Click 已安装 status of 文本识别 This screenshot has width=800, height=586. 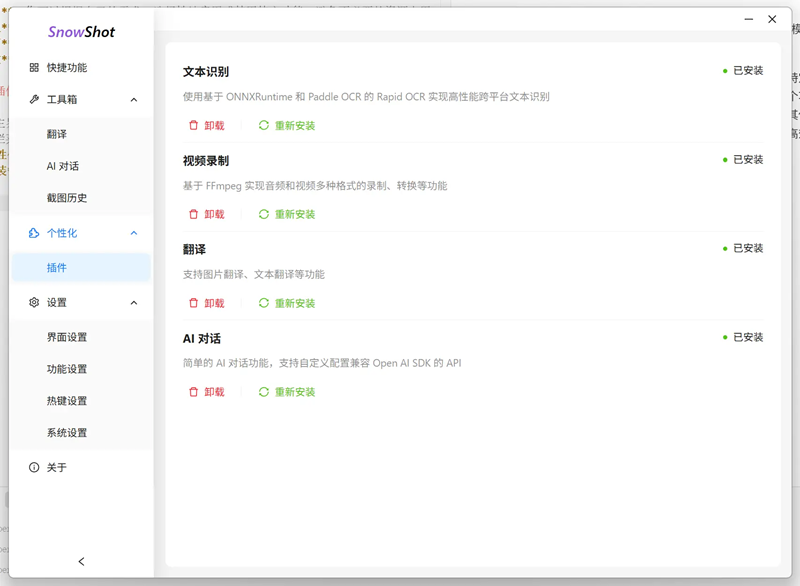pos(743,70)
